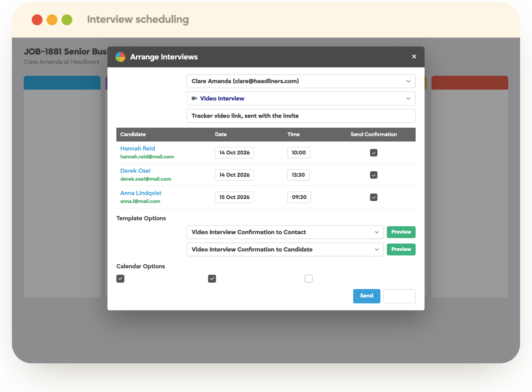This screenshot has width=532, height=392.
Task: Open Hannah Reid's candidate profile link
Action: (x=138, y=148)
